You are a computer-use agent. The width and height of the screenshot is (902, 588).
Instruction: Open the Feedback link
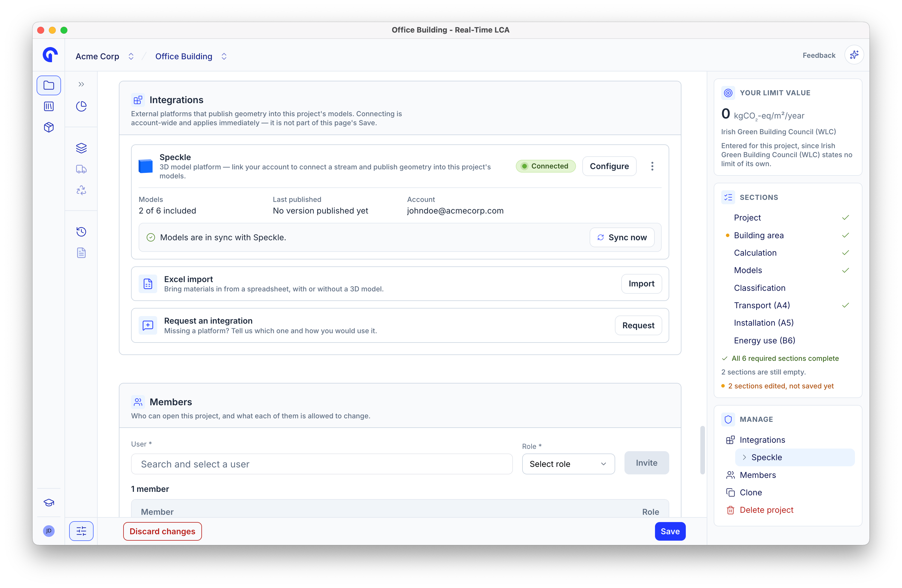tap(819, 55)
